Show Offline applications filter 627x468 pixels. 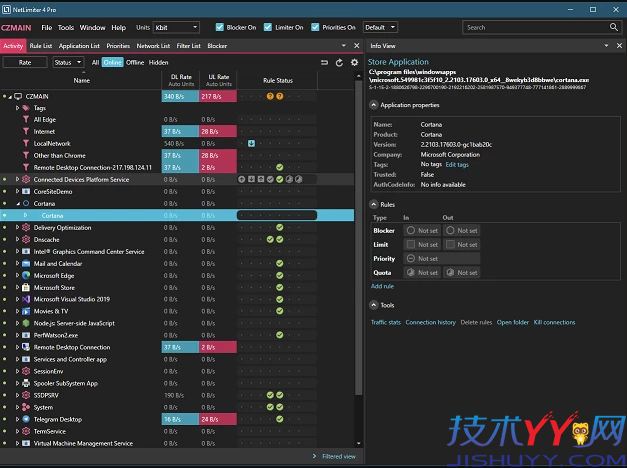[135, 62]
